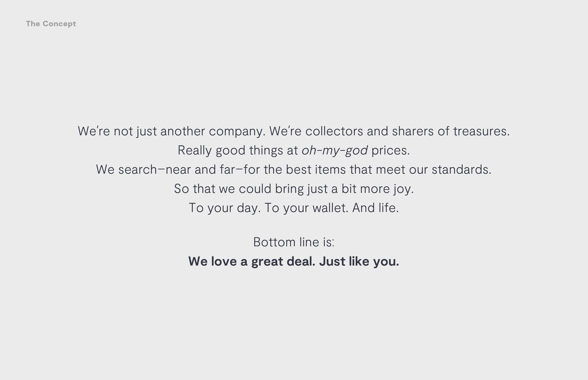588x380 pixels.
Task: Click "collectors and sharers" phrase
Action: [369, 131]
